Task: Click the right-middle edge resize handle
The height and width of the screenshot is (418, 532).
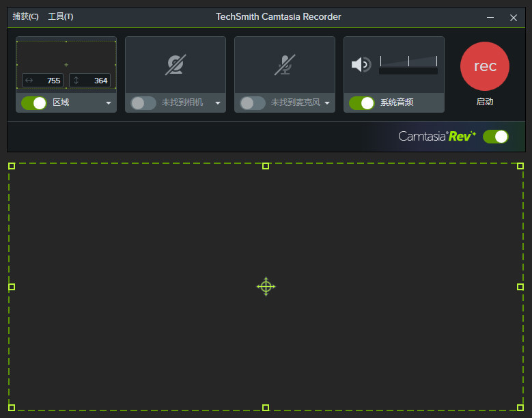Action: 520,287
